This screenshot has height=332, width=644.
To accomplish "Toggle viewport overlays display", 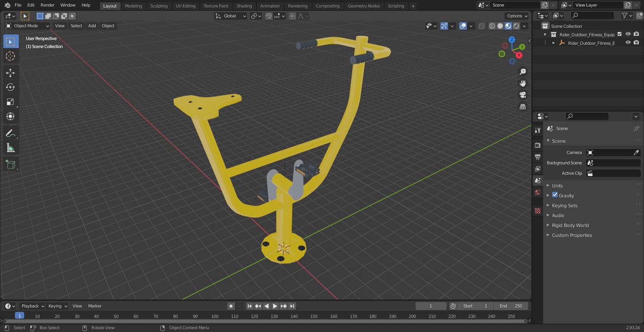I will pyautogui.click(x=463, y=26).
